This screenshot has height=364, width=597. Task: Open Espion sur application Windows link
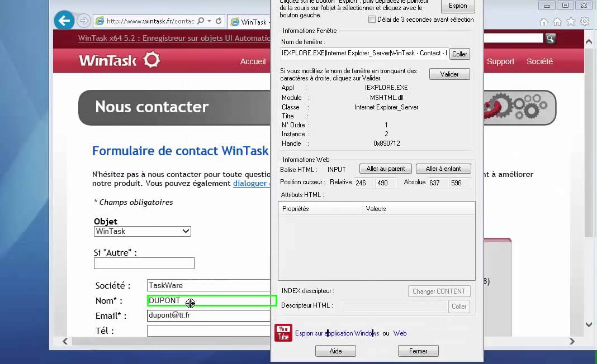(x=337, y=333)
